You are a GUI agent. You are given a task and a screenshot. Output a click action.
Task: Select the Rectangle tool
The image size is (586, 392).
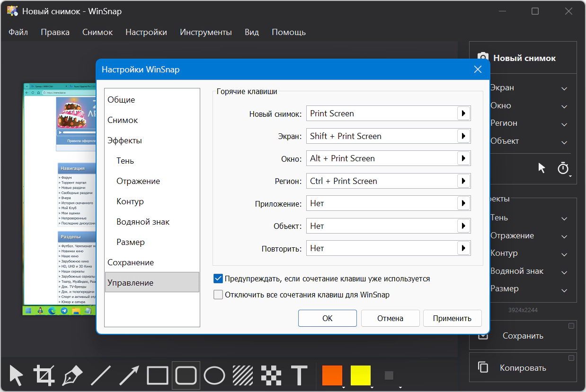tap(158, 375)
